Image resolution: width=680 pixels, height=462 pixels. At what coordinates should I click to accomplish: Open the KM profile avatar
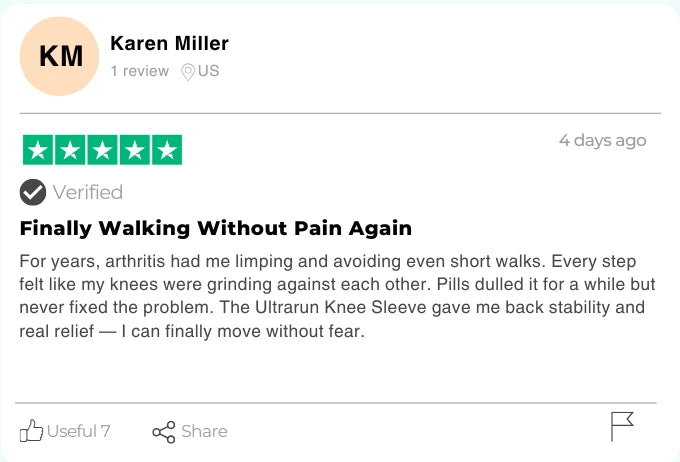click(60, 56)
